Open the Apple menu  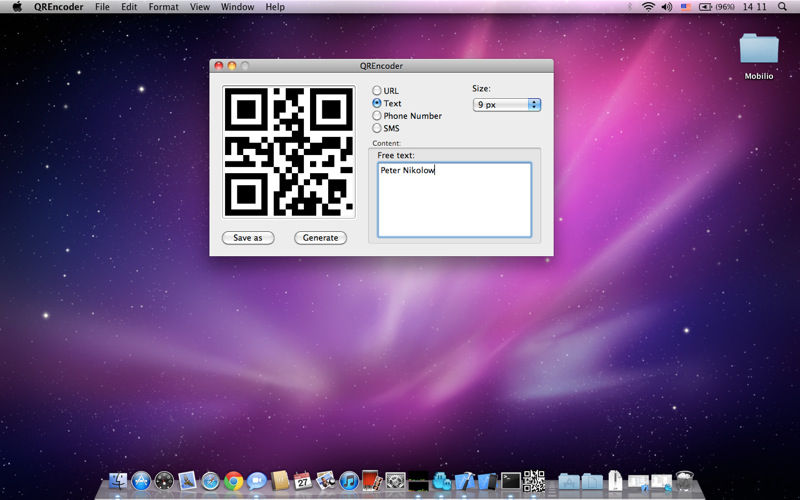tap(17, 7)
